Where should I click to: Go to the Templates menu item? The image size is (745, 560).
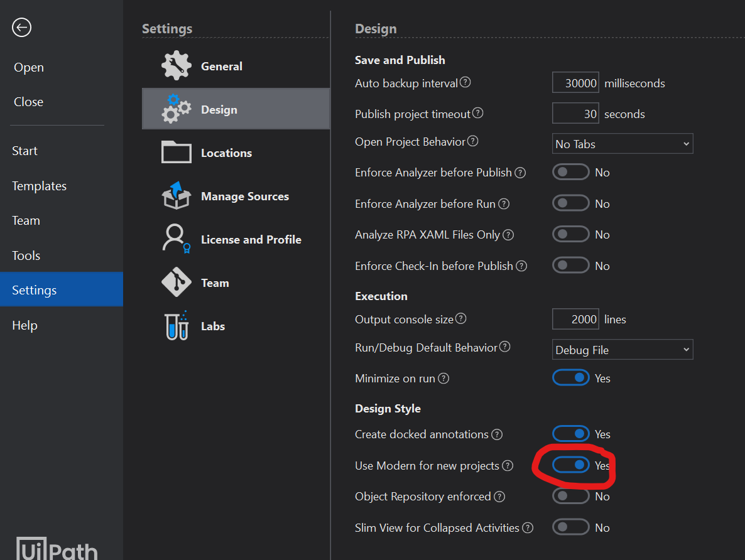[39, 186]
